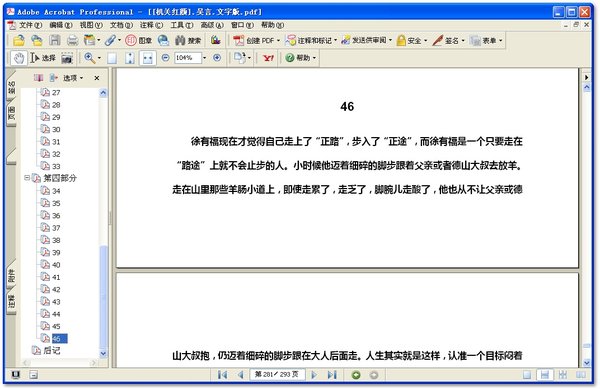Viewport: 600px width, 390px height.
Task: Open search with binoculars 搜索 button
Action: (188, 40)
